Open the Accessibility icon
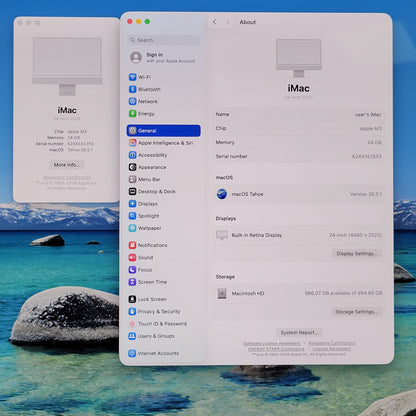 tap(132, 155)
